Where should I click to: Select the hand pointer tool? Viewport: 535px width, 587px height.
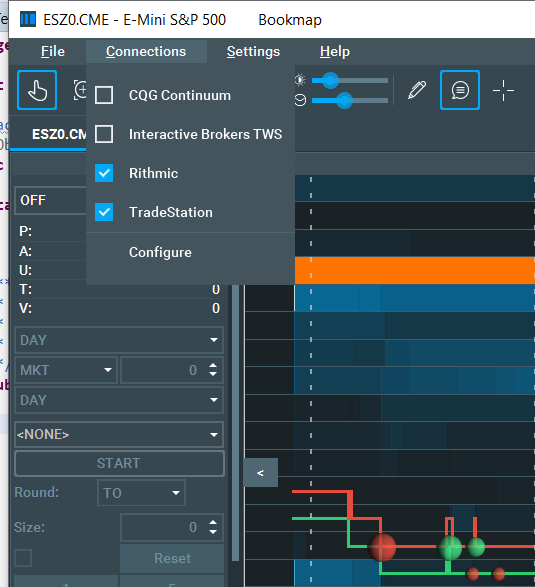click(37, 90)
